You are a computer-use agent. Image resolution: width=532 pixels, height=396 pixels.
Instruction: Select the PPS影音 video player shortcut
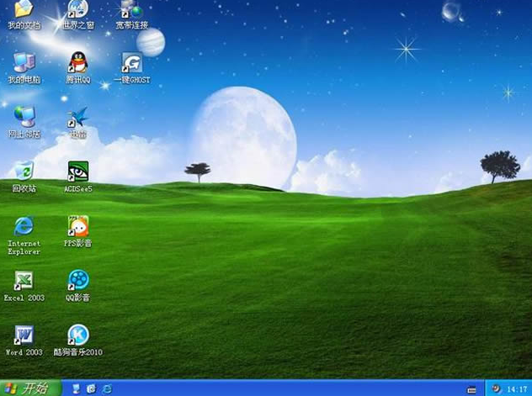pyautogui.click(x=78, y=226)
